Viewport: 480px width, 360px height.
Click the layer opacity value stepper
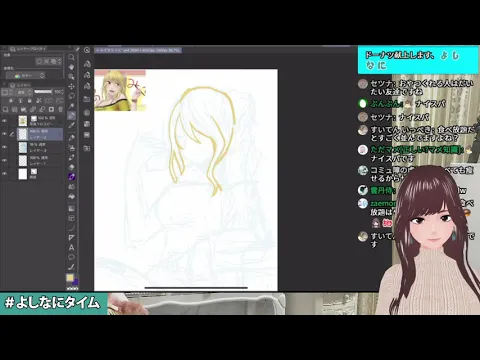click(x=59, y=92)
